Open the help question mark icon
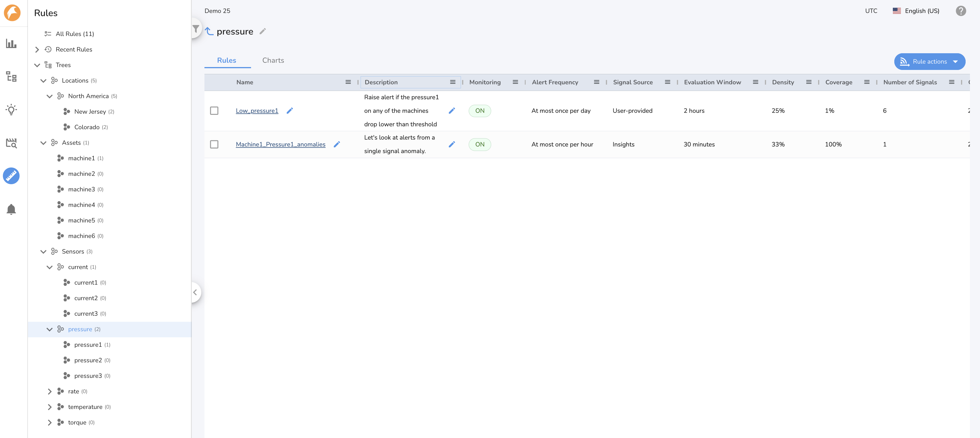The height and width of the screenshot is (438, 980). click(961, 11)
